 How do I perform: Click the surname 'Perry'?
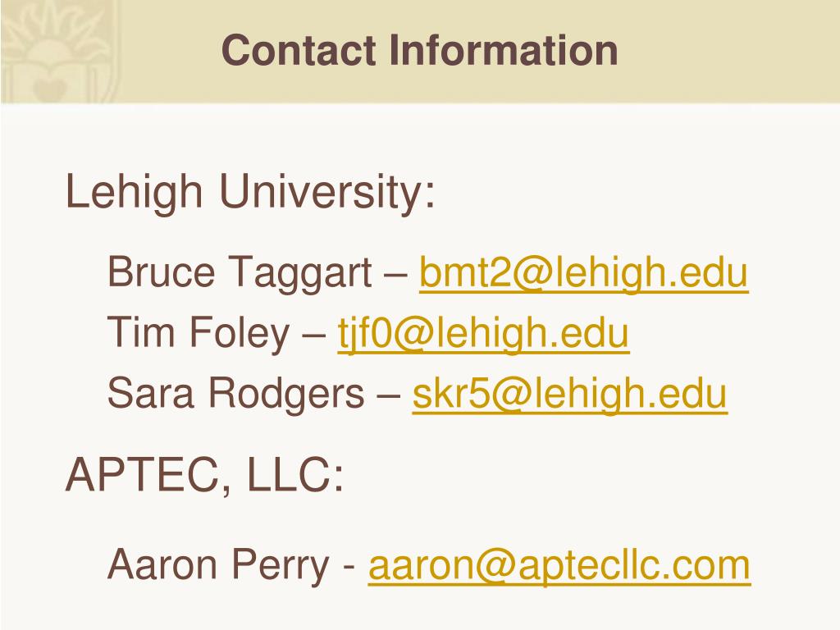(x=281, y=566)
